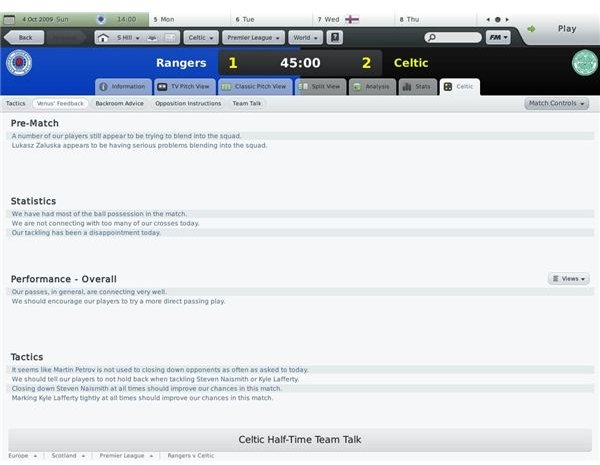Switch to the Information tab

pos(123,87)
